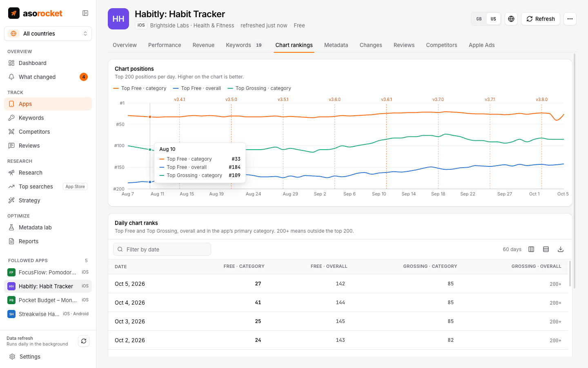This screenshot has width=588, height=368.
Task: Sort by Free · Category column header
Action: tap(244, 267)
